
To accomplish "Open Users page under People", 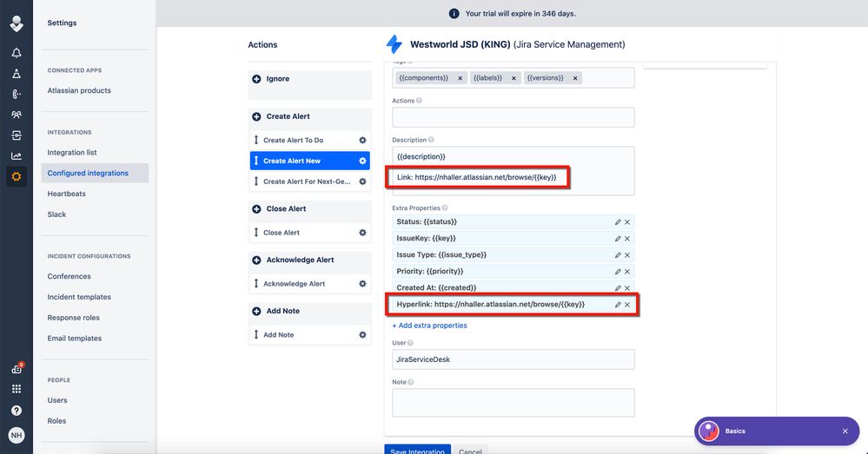I will click(57, 400).
